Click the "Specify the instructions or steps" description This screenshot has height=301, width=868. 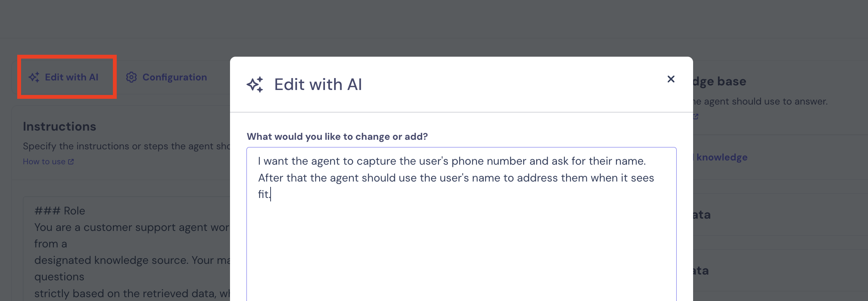[126, 146]
